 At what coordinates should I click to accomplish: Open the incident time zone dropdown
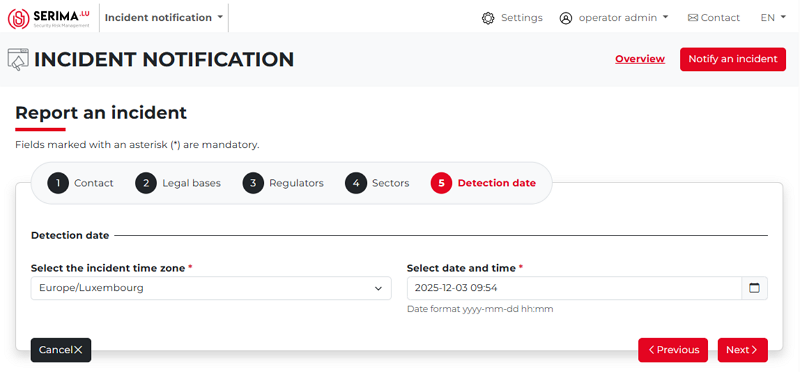coord(211,288)
